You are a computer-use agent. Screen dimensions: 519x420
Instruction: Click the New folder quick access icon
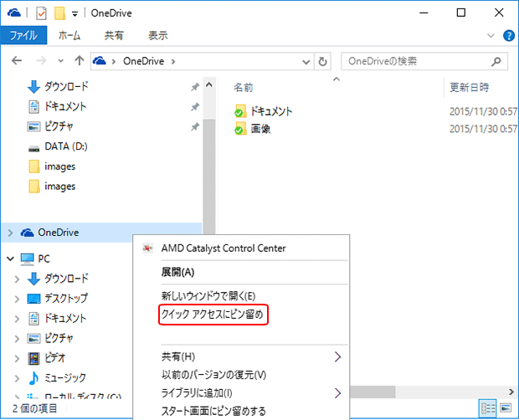coord(60,13)
